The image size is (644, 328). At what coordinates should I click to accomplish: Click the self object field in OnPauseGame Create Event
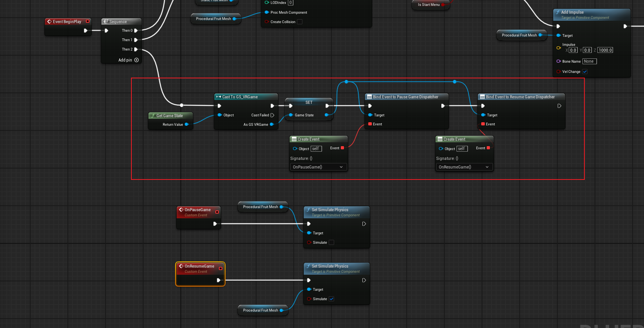pos(316,149)
